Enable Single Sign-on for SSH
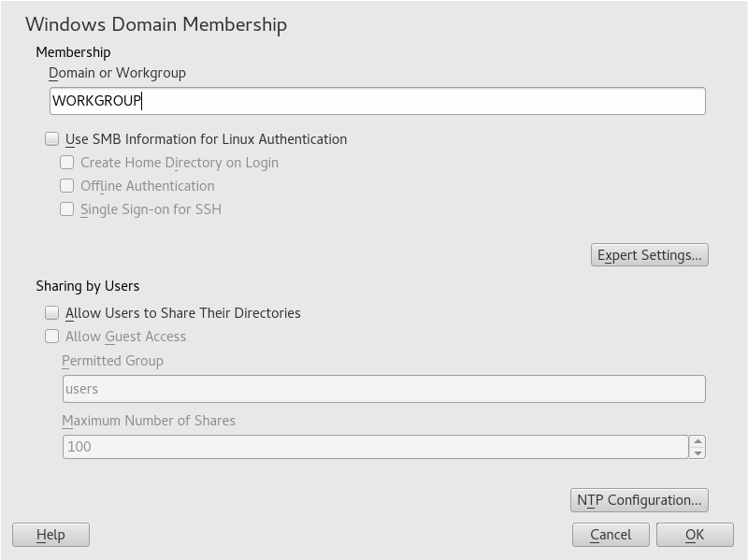This screenshot has width=748, height=560. coord(66,208)
